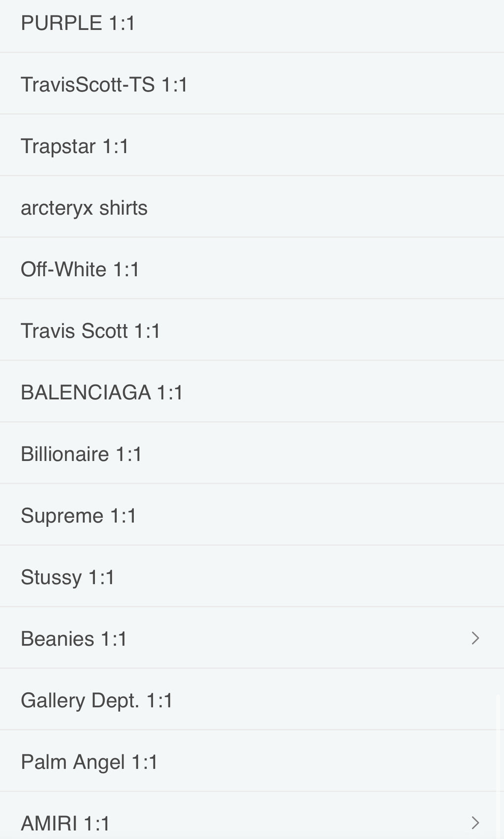The width and height of the screenshot is (504, 839).
Task: Go to arcteryx shirts
Action: [84, 208]
